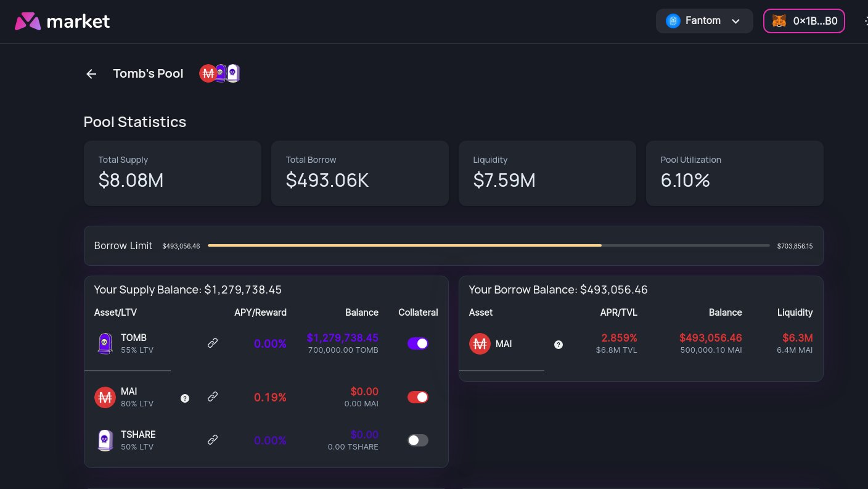The image size is (868, 489).
Task: Click the borrow APR 2.859% value
Action: pos(620,338)
